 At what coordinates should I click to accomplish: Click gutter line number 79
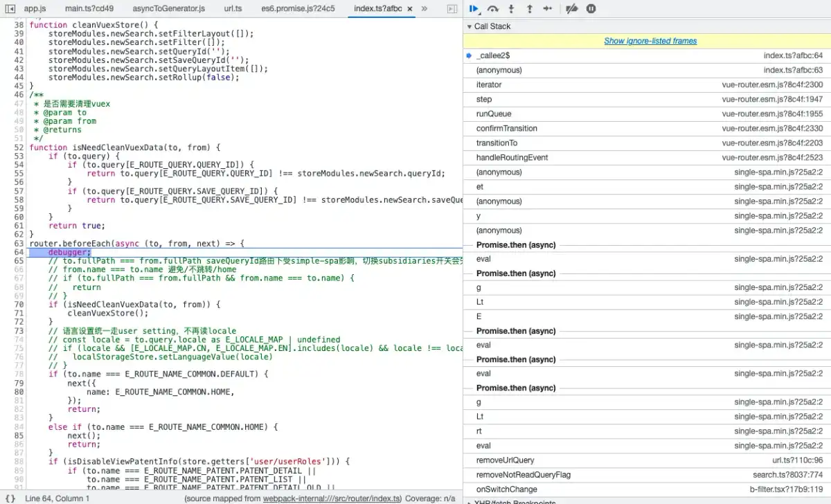coord(19,383)
